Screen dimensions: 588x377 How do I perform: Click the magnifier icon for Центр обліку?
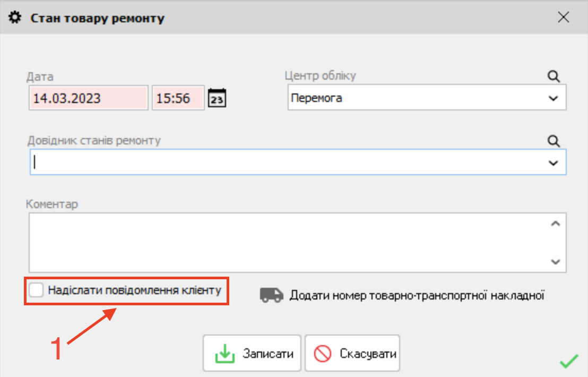click(554, 76)
